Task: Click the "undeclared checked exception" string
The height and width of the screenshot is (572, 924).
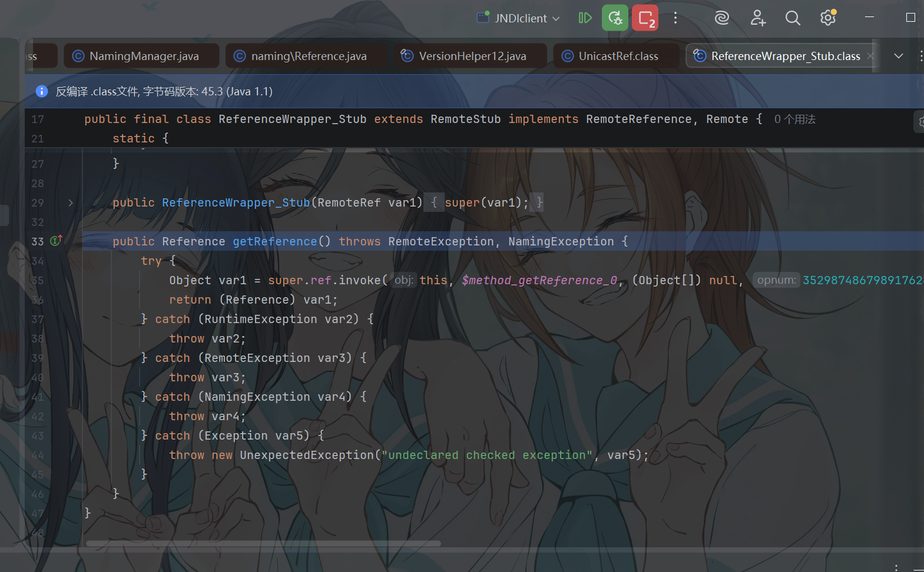Action: (487, 455)
